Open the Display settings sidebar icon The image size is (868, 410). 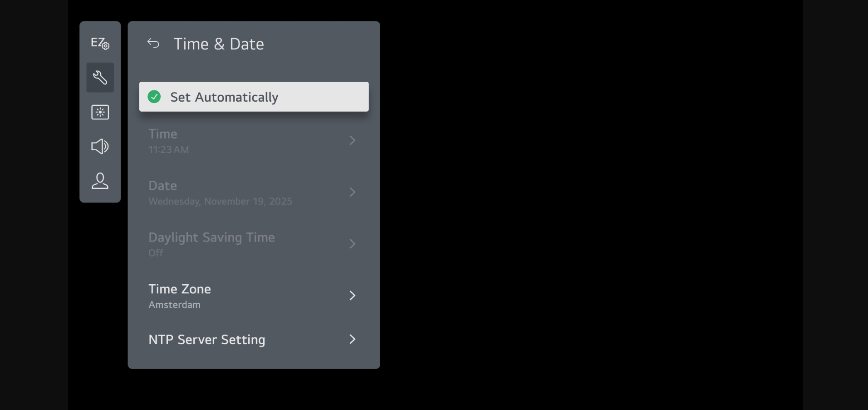(100, 112)
